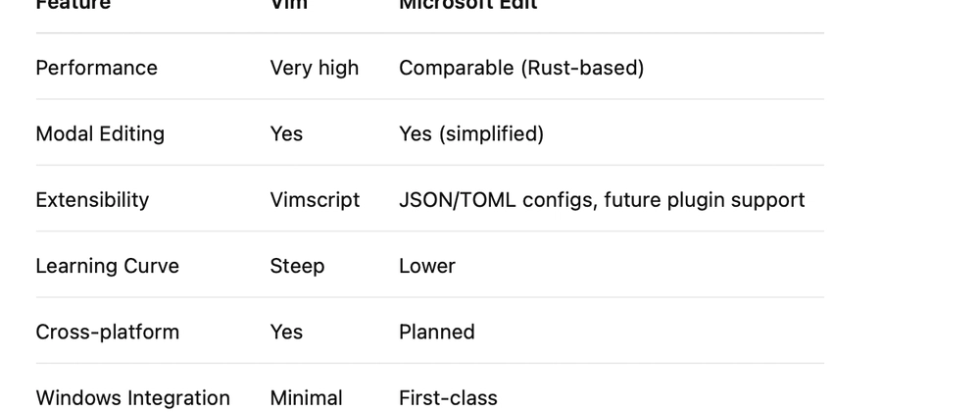
Task: Click 'Comparable (Rust-based)' text
Action: point(521,68)
